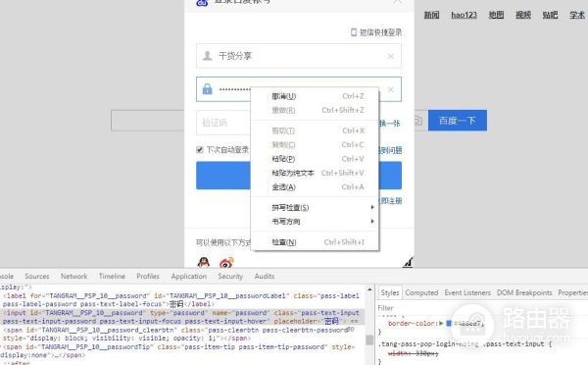Clear username field with X icon
This screenshot has width=588, height=365.
tap(390, 56)
